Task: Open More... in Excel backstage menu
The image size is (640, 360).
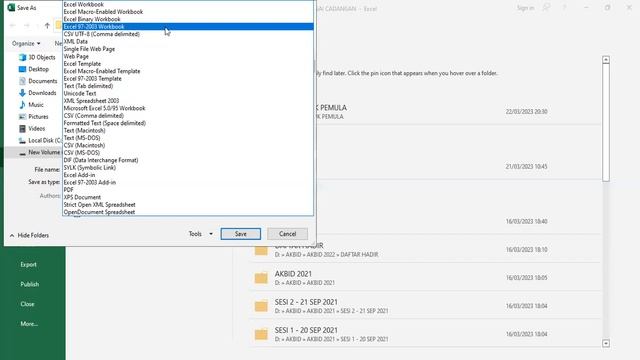Action: (x=29, y=324)
